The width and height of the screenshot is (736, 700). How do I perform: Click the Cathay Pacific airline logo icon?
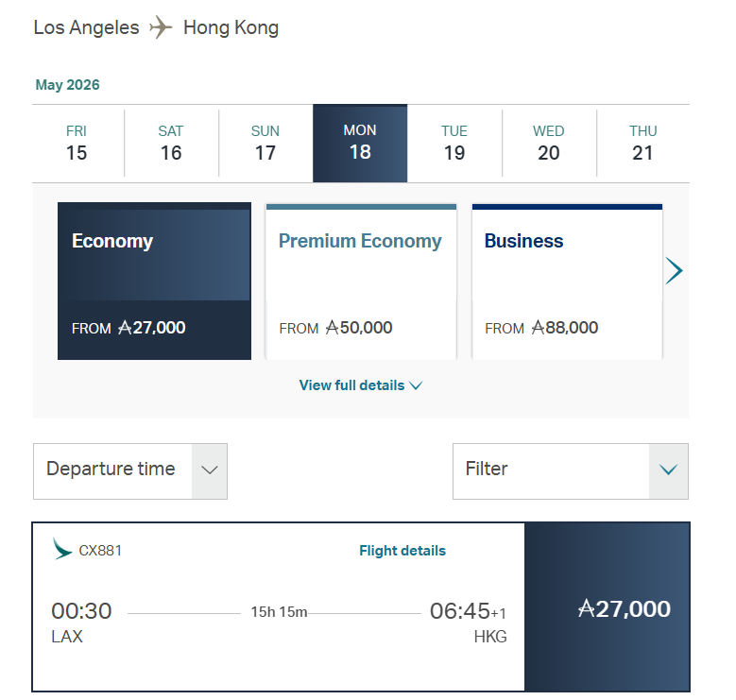coord(63,550)
